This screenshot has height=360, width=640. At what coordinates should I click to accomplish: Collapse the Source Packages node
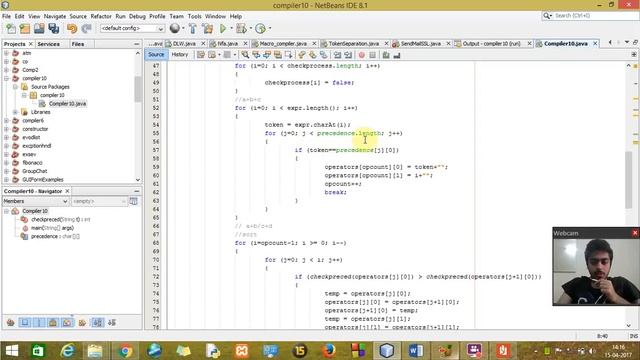point(15,87)
